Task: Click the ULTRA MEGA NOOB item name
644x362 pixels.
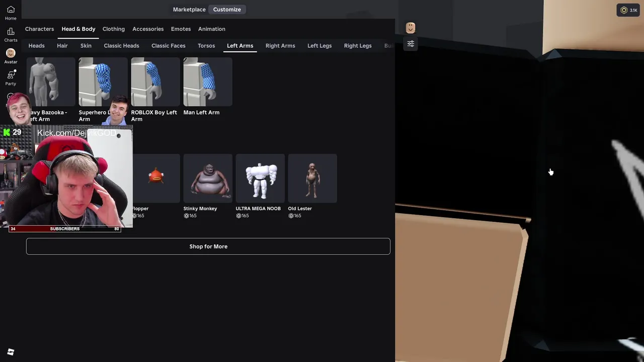Action: [258, 209]
